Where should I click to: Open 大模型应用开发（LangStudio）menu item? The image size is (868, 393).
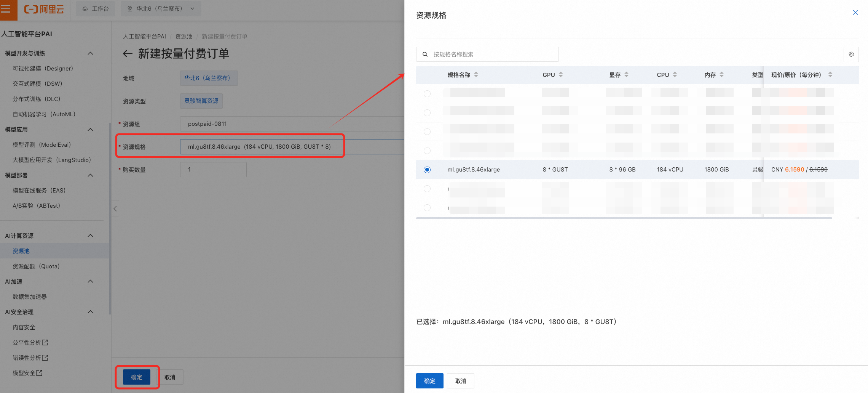coord(52,160)
